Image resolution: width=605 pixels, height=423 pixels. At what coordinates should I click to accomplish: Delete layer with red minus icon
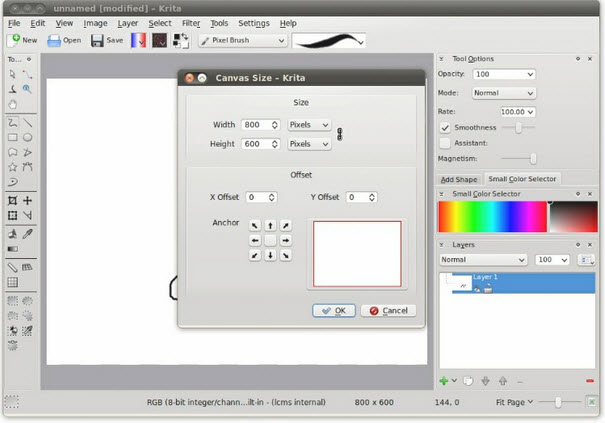tap(590, 381)
